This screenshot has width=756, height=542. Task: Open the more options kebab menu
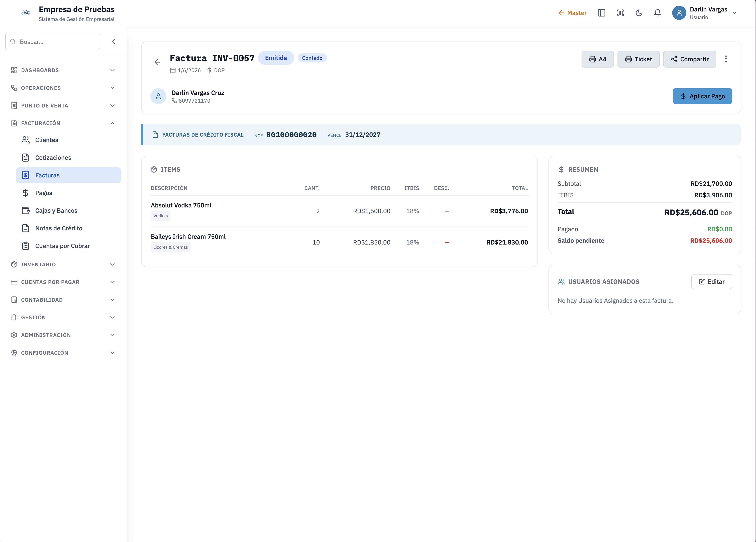tap(726, 59)
